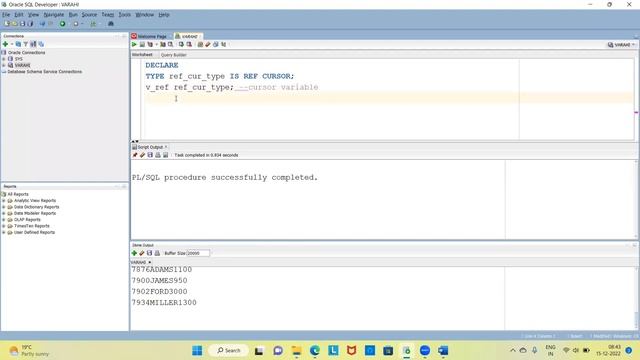Click the New file icon in main toolbar
This screenshot has height=360, width=640.
tap(7, 24)
